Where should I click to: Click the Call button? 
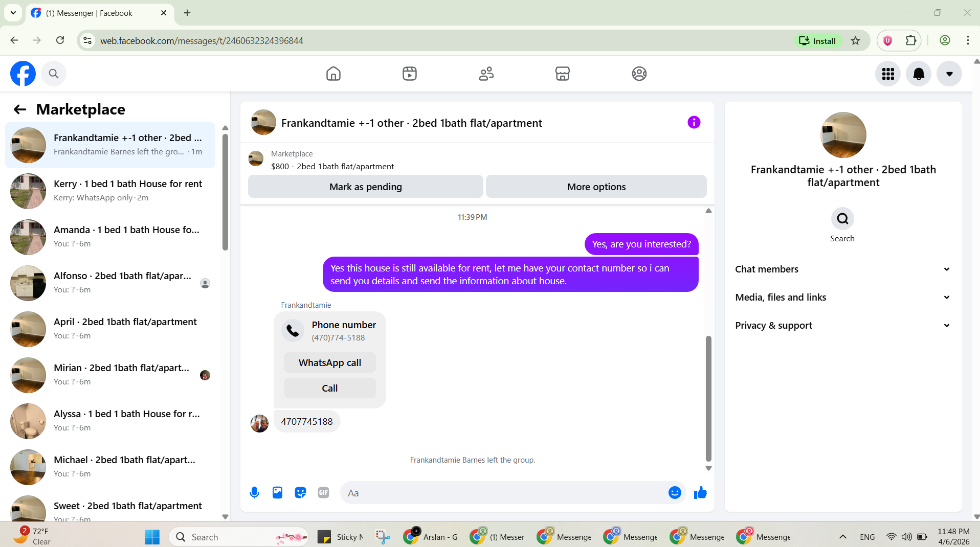pos(330,388)
